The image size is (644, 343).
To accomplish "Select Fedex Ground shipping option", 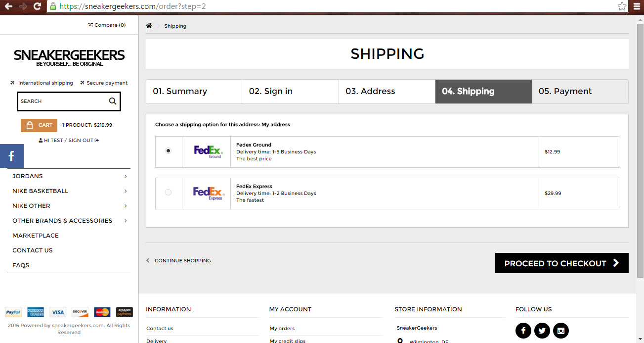I will [169, 151].
